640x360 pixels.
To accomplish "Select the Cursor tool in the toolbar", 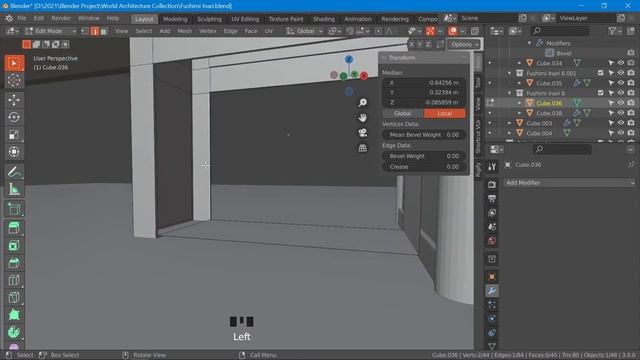I will click(14, 80).
